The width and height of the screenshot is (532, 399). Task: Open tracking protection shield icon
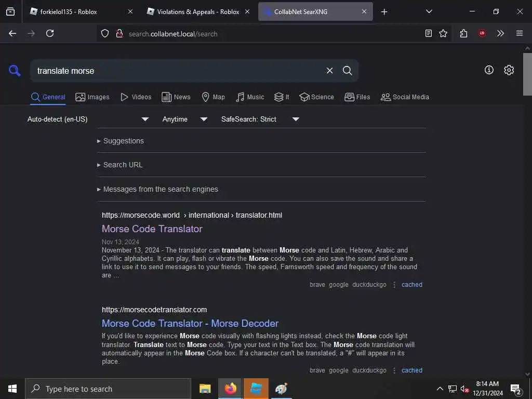click(x=105, y=33)
